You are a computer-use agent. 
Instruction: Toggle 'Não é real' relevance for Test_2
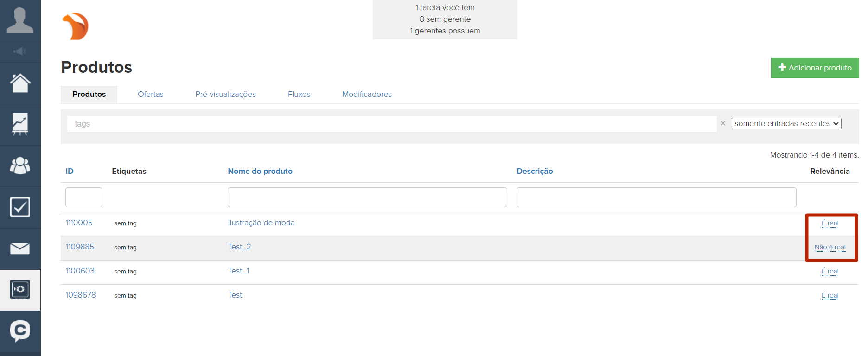coord(830,247)
